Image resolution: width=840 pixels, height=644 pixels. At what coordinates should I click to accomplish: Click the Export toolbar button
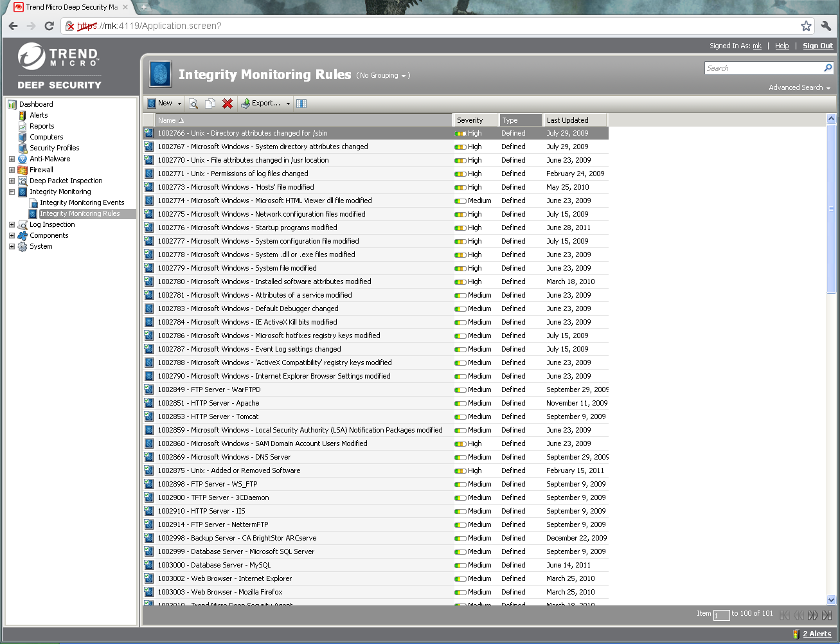coord(260,103)
